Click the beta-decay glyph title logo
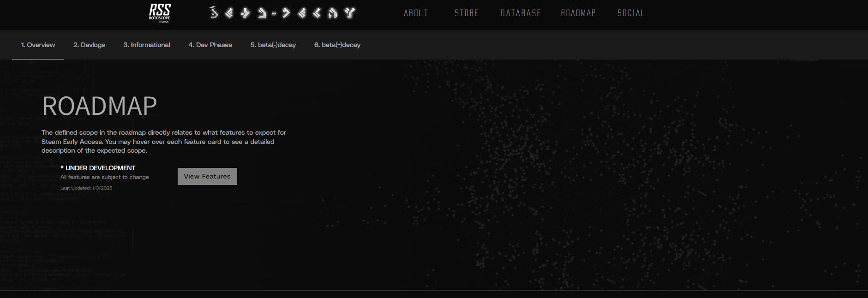This screenshot has width=868, height=298. 281,13
